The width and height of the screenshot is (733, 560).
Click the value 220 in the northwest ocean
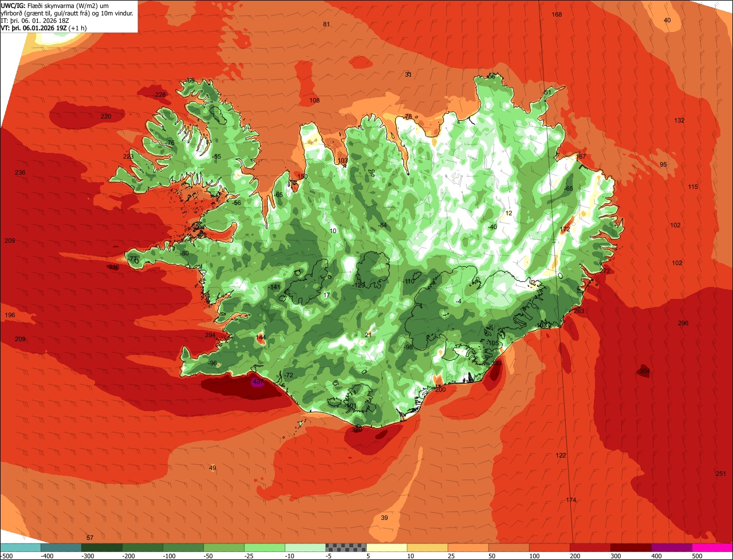coord(106,116)
